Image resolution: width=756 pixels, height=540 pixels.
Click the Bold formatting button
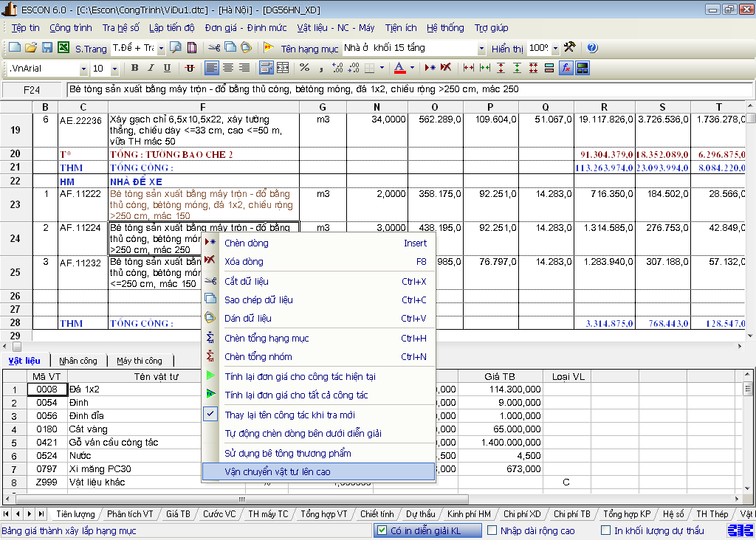(x=134, y=68)
